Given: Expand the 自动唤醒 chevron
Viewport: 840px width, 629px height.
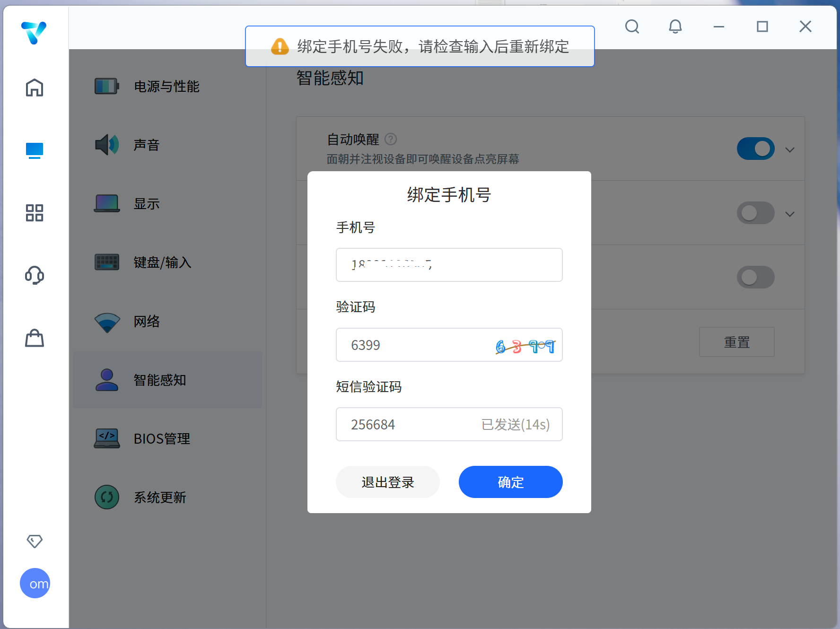Looking at the screenshot, I should click(789, 150).
